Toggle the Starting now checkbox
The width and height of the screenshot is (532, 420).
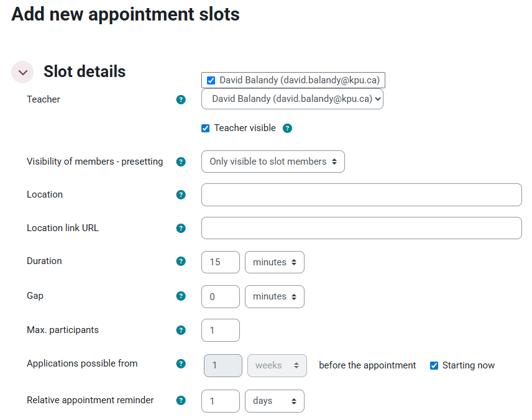coord(434,366)
